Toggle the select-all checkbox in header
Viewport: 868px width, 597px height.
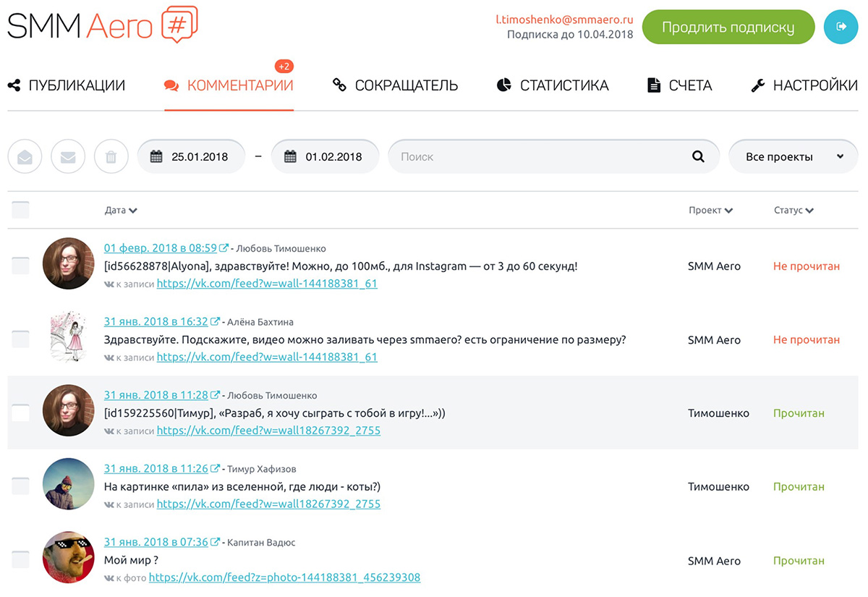(x=20, y=210)
